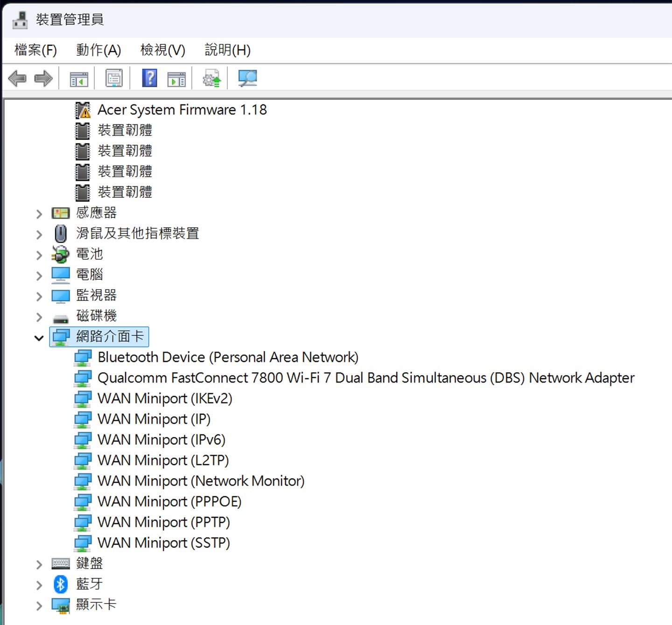
Task: Click the blue Help question mark icon
Action: click(x=149, y=78)
